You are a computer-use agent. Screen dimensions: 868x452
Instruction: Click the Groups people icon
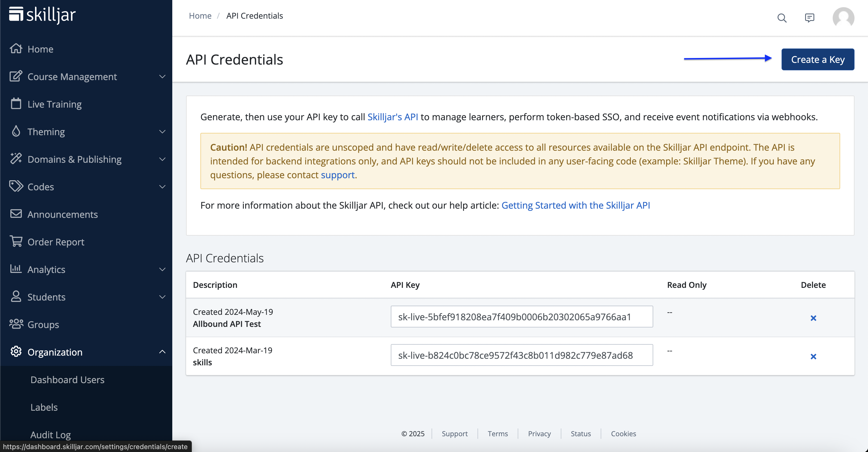click(16, 324)
